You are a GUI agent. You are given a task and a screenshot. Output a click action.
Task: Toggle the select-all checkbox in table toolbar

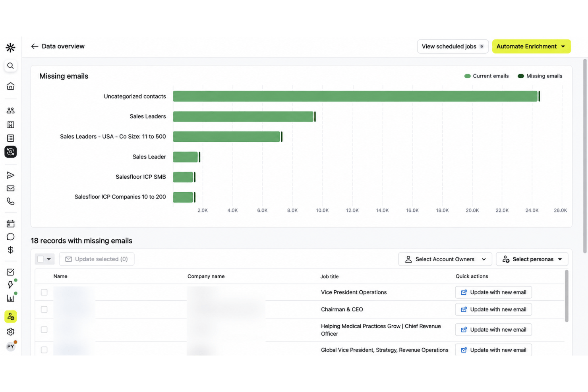pos(41,259)
